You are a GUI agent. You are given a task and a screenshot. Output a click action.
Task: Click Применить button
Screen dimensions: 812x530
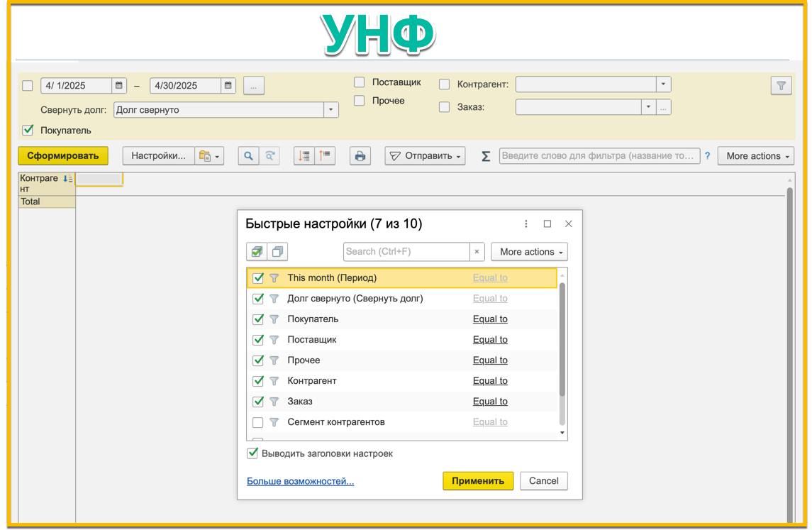(478, 481)
